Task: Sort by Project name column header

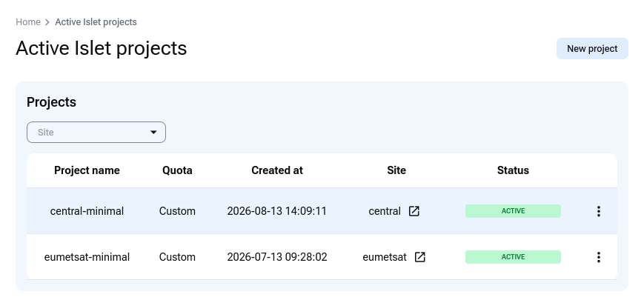Action: click(87, 170)
